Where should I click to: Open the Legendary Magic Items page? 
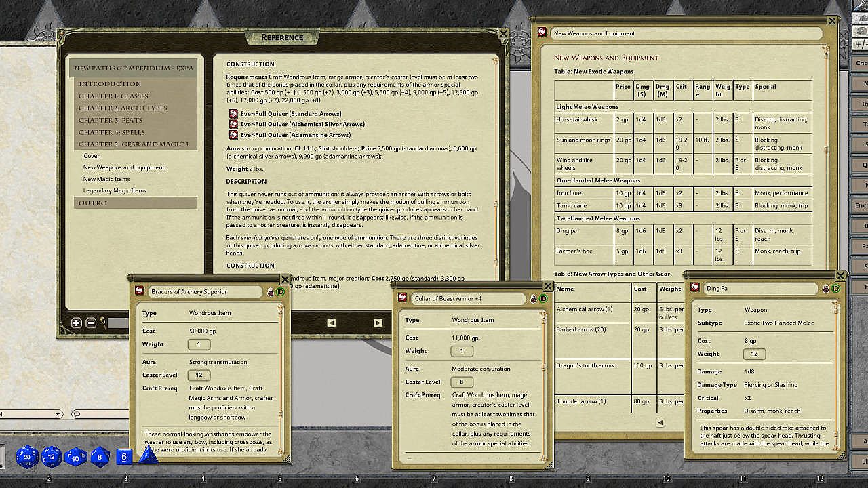point(115,190)
